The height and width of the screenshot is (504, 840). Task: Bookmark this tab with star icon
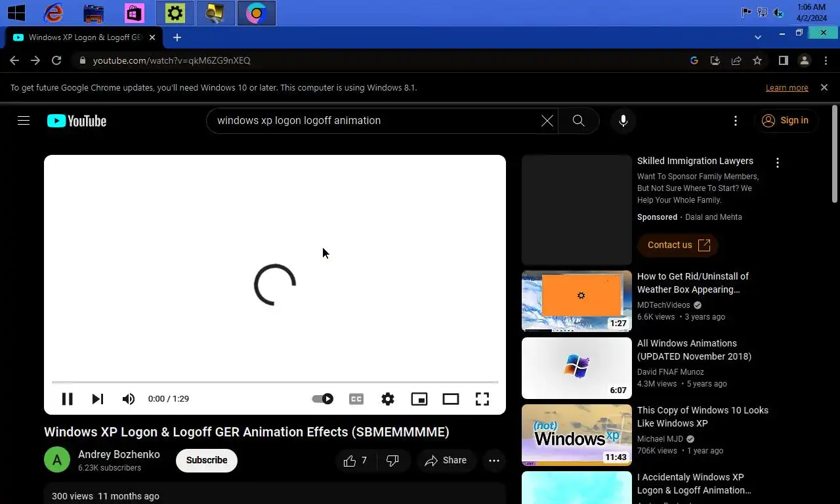click(757, 60)
